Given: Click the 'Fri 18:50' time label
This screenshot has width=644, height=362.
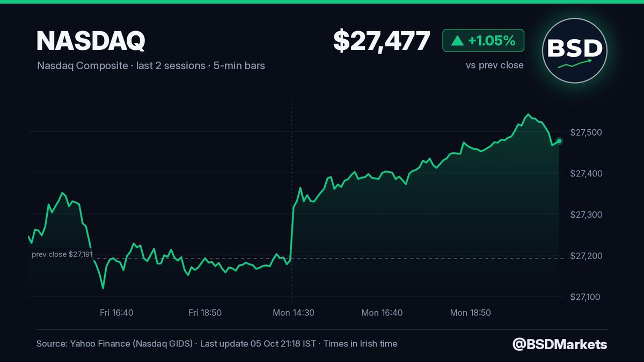Looking at the screenshot, I should coord(205,313).
